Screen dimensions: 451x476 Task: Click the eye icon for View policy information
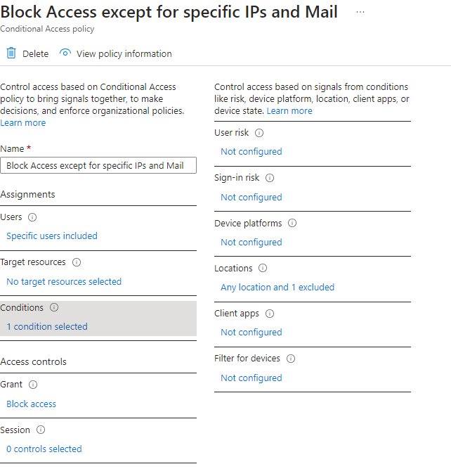(x=65, y=53)
